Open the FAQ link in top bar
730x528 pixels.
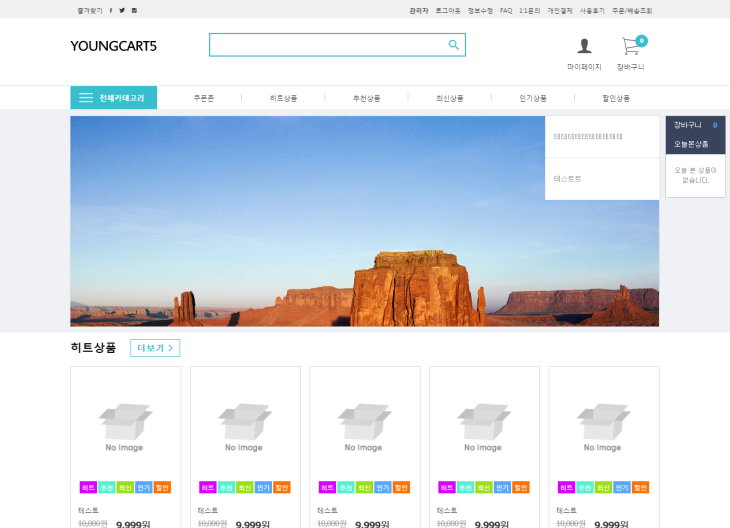tap(506, 10)
